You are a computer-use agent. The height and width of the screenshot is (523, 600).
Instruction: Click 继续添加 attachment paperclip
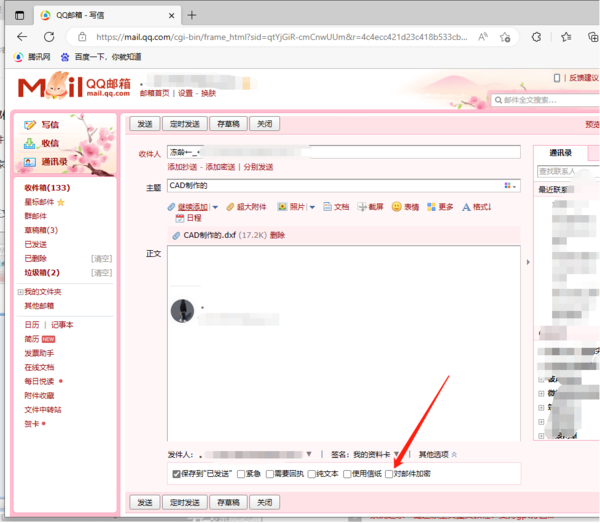pyautogui.click(x=171, y=207)
